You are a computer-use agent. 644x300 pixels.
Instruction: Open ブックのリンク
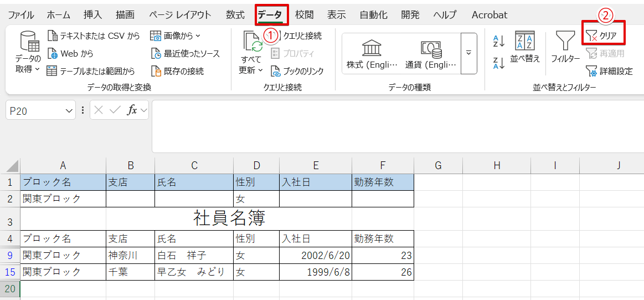pos(297,71)
